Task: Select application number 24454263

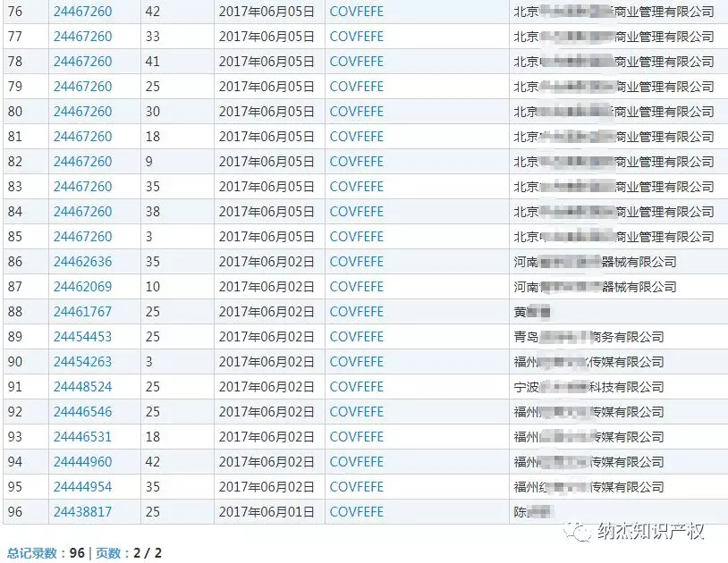Action: pyautogui.click(x=82, y=362)
